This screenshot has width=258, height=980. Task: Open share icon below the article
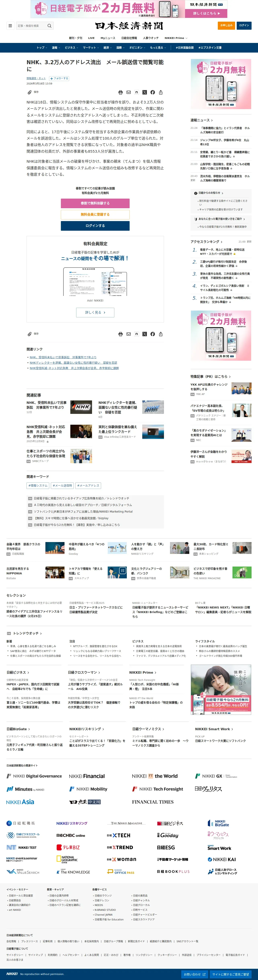[x=161, y=334]
